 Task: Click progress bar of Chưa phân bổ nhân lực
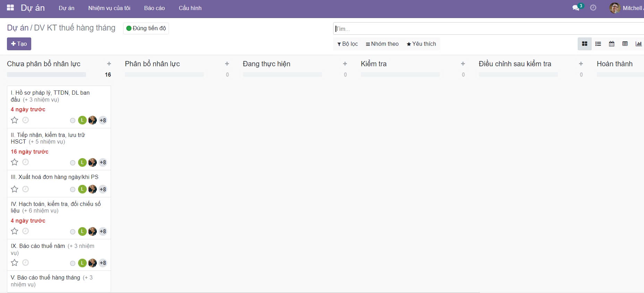[x=46, y=75]
